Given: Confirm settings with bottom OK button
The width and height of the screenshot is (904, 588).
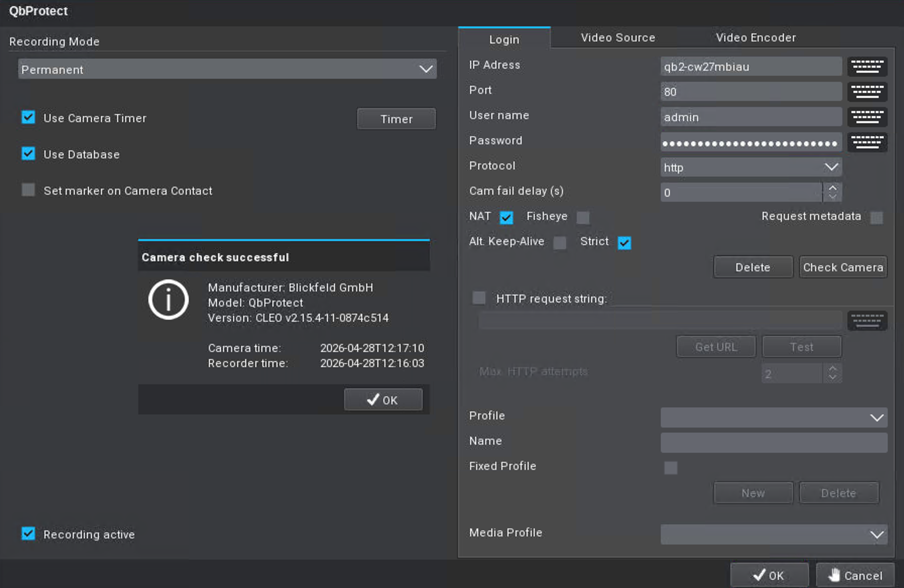Looking at the screenshot, I should tap(769, 575).
